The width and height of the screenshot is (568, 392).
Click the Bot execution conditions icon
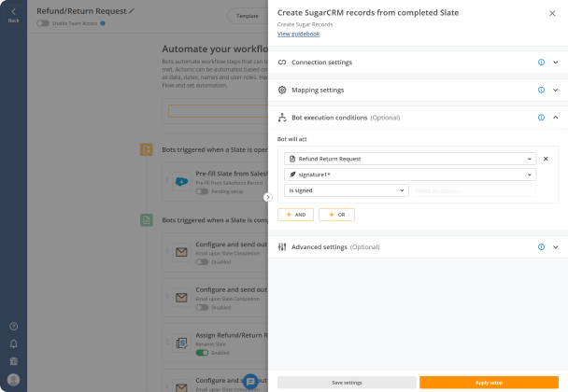282,118
